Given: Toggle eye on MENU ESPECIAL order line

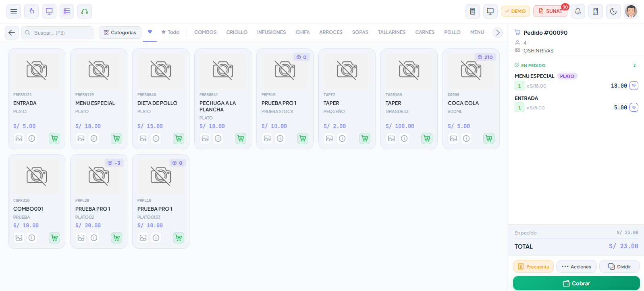Looking at the screenshot, I should tap(634, 86).
